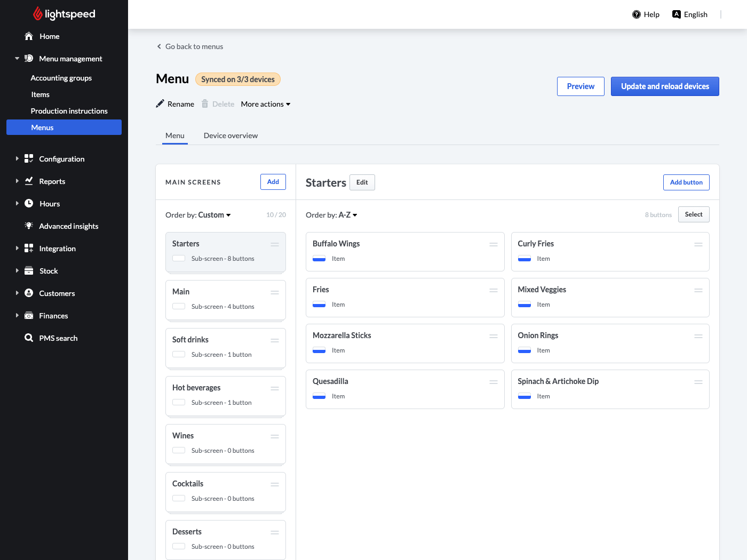Click the Advanced insights lightbulb icon
The height and width of the screenshot is (560, 747).
coord(29,226)
